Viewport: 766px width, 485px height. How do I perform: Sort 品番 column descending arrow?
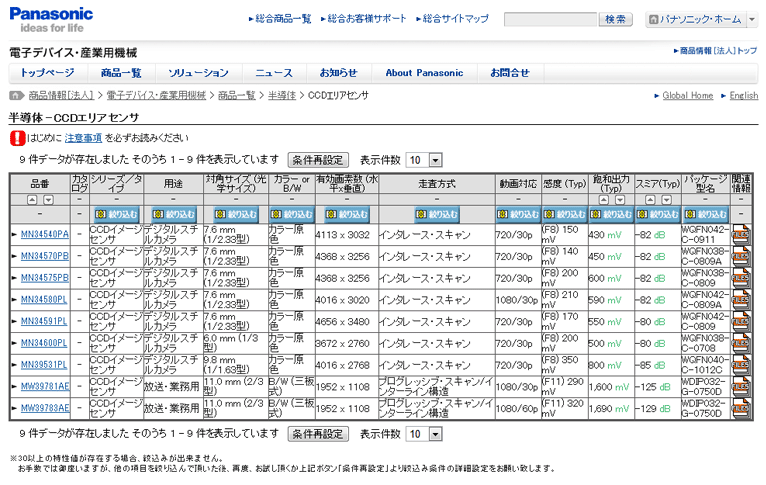point(48,200)
